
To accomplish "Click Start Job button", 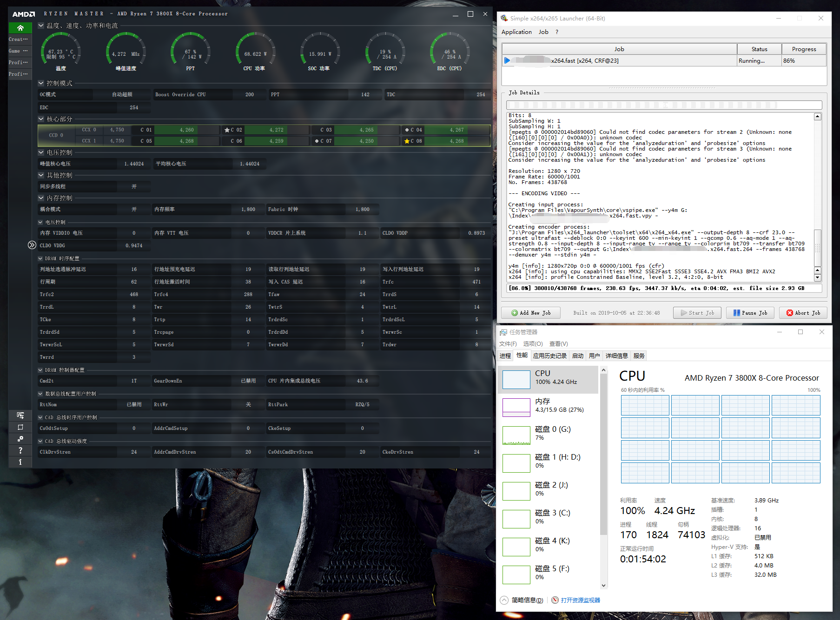I will [697, 313].
